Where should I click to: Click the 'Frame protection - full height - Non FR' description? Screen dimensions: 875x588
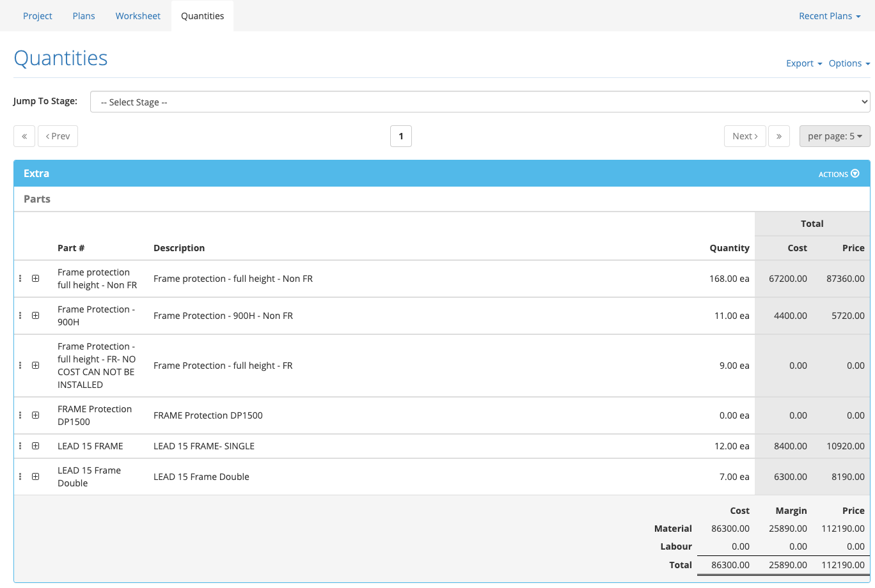click(233, 279)
